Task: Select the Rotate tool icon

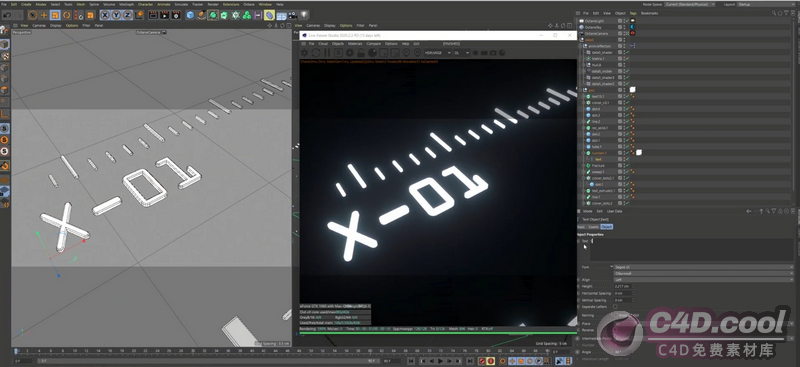Action: [x=66, y=15]
